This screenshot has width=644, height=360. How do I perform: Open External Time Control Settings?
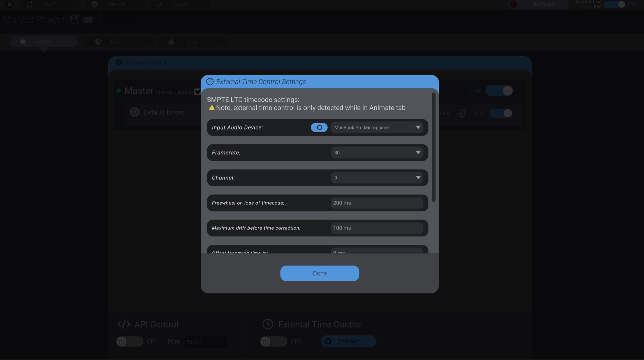[348, 341]
